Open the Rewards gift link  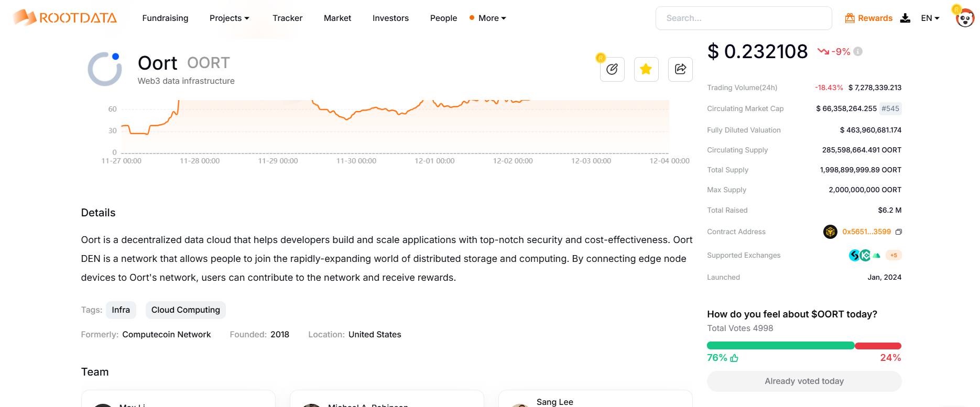point(868,18)
